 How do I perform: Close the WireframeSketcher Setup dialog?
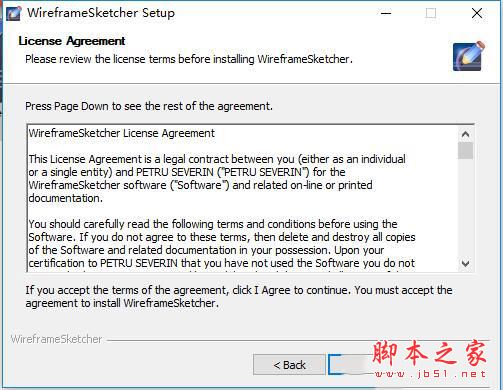pyautogui.click(x=477, y=13)
